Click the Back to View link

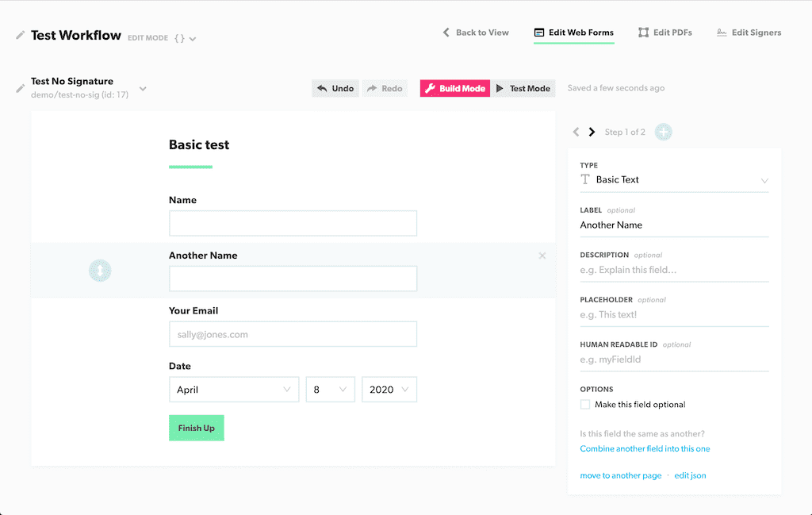coord(476,32)
